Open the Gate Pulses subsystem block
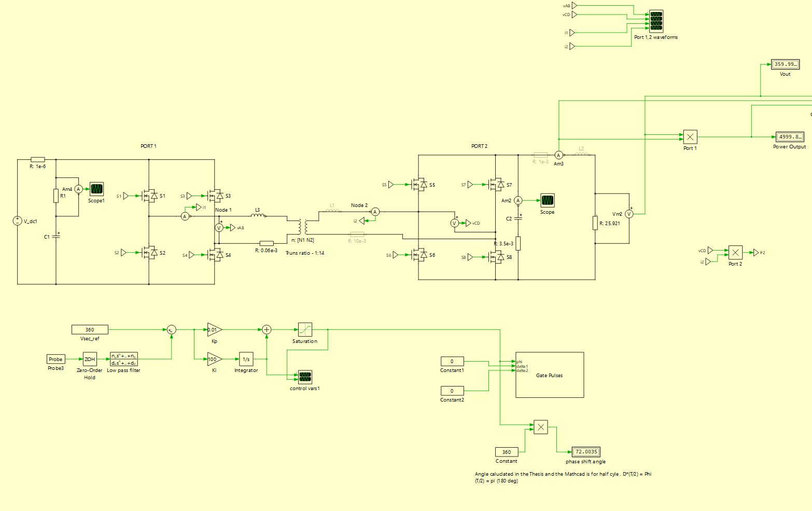 click(x=550, y=375)
